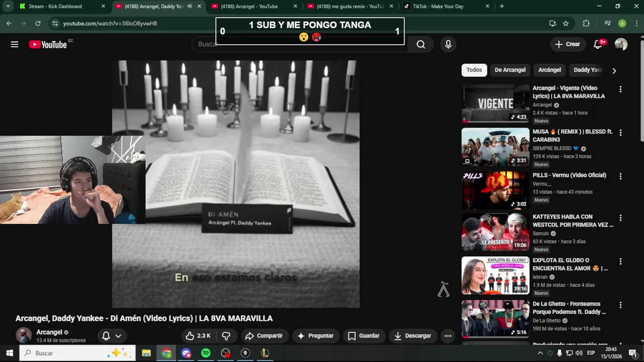Open Chrome three-dot menu
The image size is (644, 362).
[636, 23]
